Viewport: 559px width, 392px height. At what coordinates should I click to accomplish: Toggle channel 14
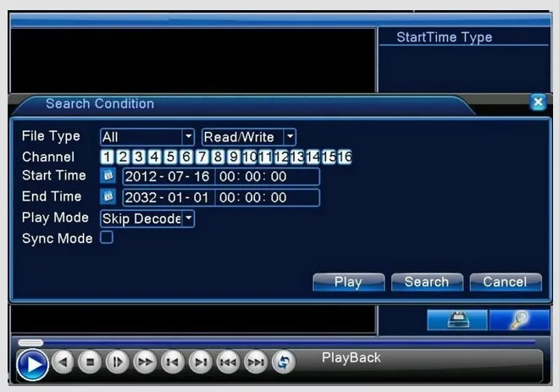tap(313, 157)
